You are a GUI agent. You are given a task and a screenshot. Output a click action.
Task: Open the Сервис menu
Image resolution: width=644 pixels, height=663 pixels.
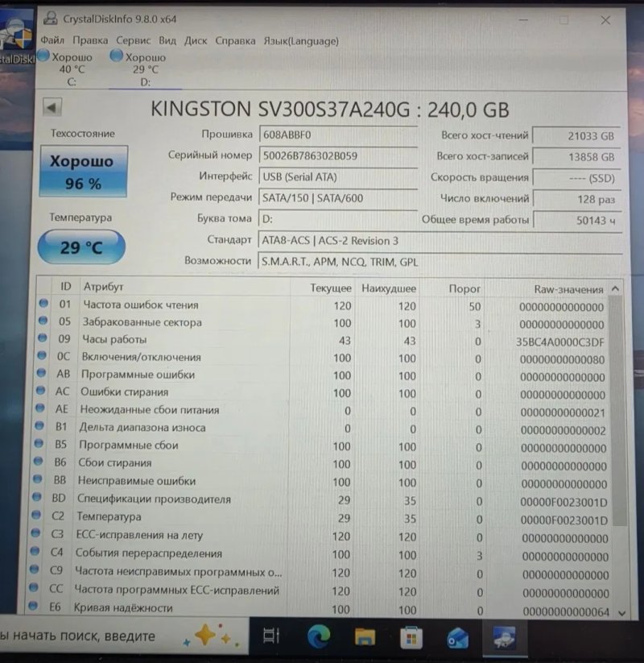133,40
